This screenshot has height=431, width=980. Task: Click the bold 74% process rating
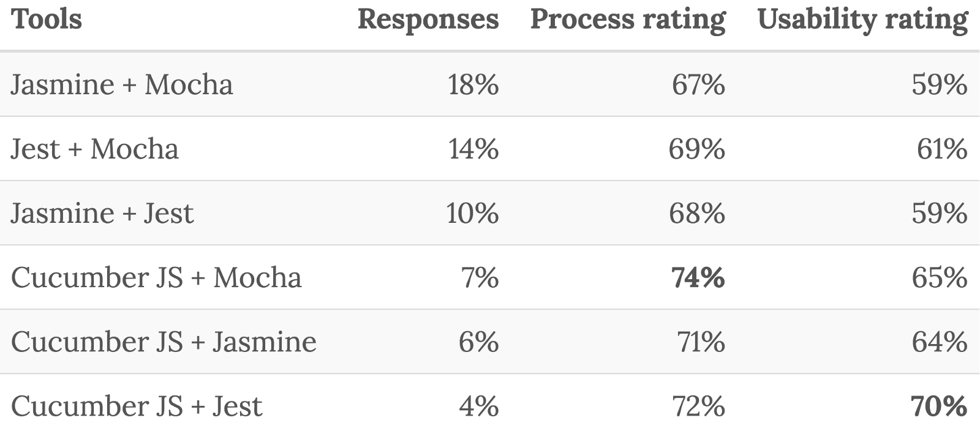click(698, 278)
